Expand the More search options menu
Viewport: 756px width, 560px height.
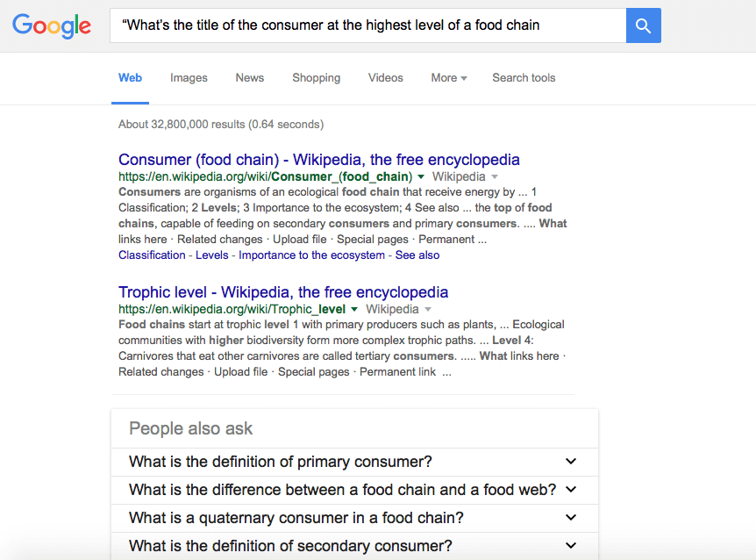[448, 78]
